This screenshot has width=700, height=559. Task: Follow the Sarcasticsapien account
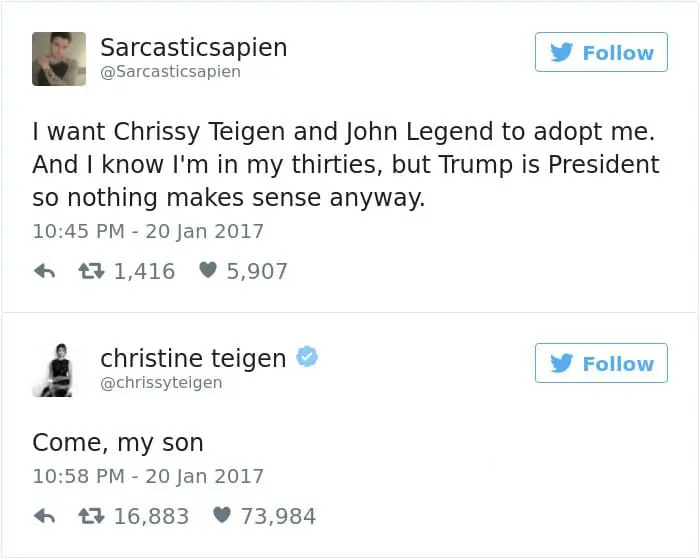pyautogui.click(x=601, y=52)
